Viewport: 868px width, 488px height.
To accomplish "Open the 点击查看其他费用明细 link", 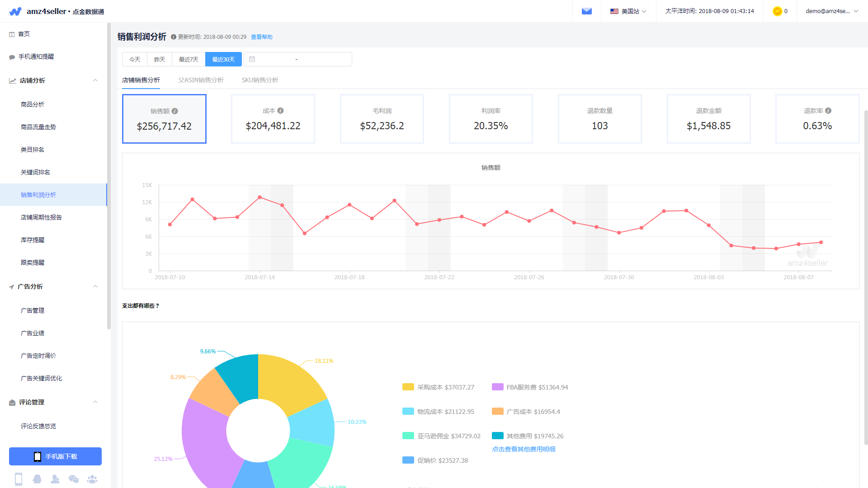I will [524, 449].
